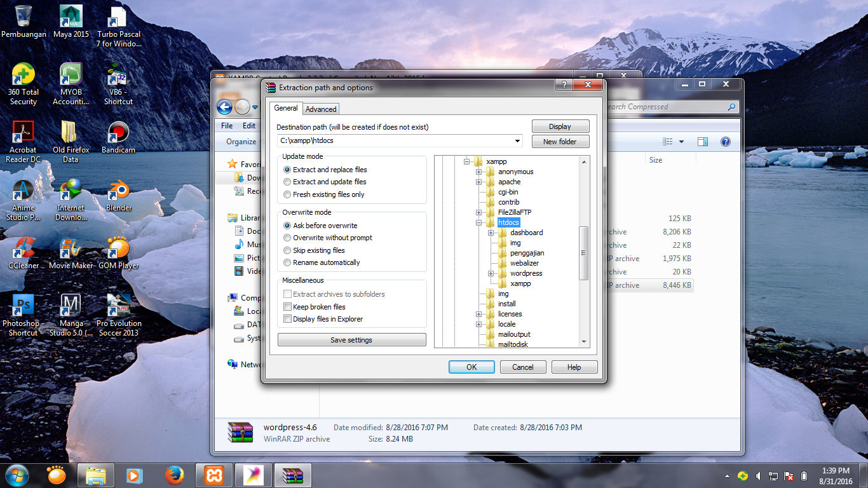The height and width of the screenshot is (488, 868).
Task: Confirm extraction with OK
Action: [471, 367]
